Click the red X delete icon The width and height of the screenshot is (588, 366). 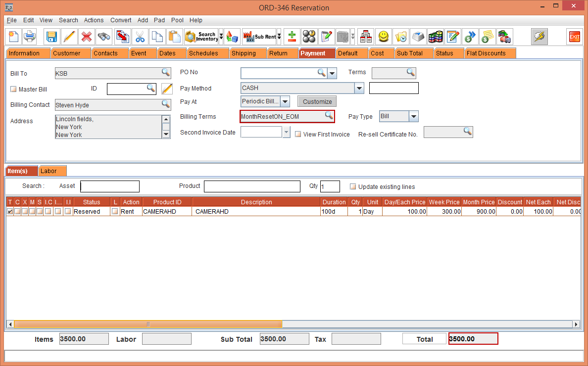(87, 37)
